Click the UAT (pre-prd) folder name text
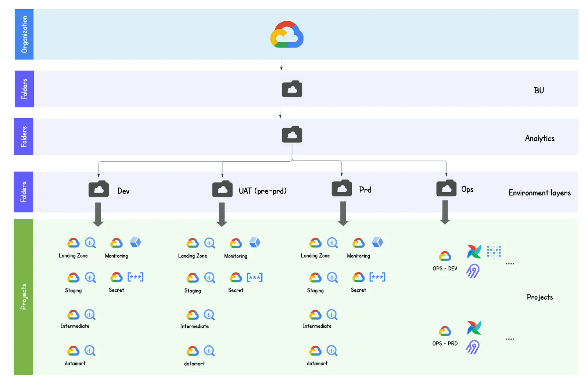 click(263, 191)
